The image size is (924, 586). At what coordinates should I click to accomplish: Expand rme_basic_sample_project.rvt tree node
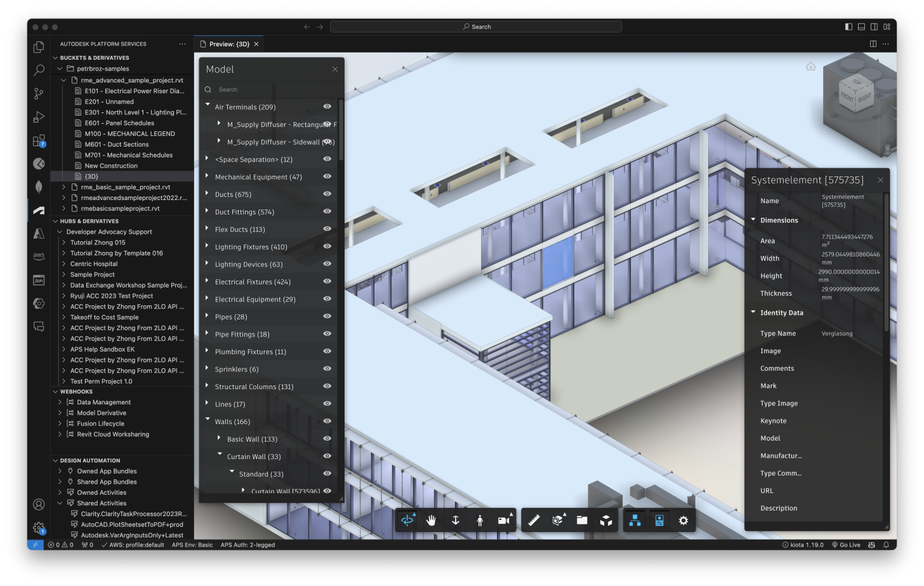click(x=64, y=187)
